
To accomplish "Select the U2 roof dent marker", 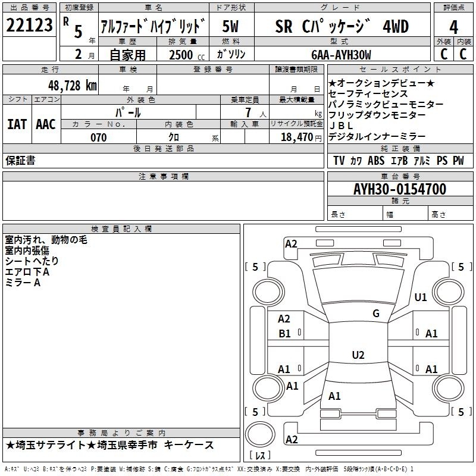I will point(358,355).
